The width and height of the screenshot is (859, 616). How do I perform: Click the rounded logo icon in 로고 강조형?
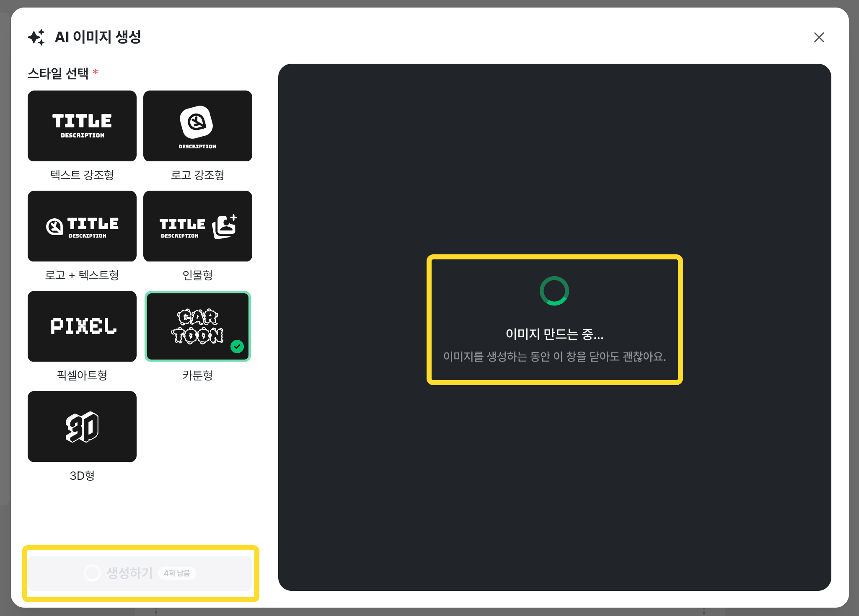(x=197, y=122)
